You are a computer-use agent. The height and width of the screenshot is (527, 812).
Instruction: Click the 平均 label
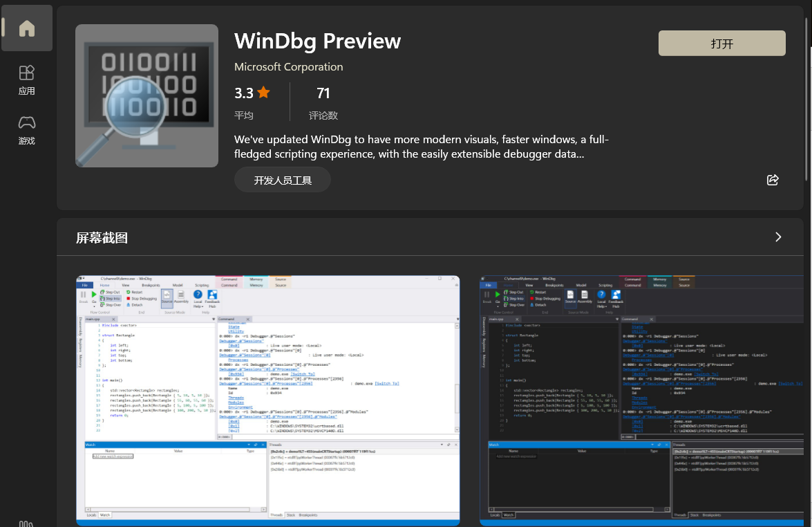243,115
